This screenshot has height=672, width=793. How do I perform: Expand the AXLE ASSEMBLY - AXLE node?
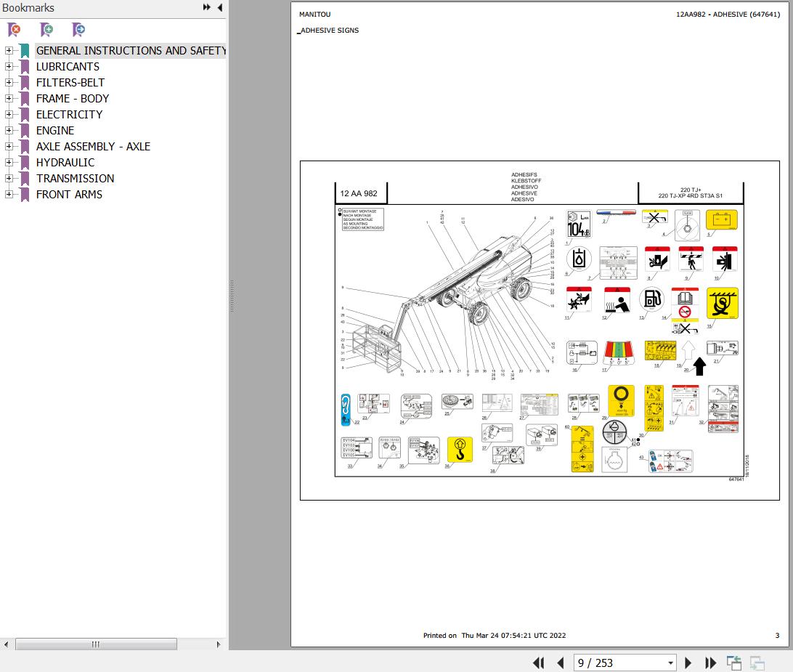click(x=9, y=146)
